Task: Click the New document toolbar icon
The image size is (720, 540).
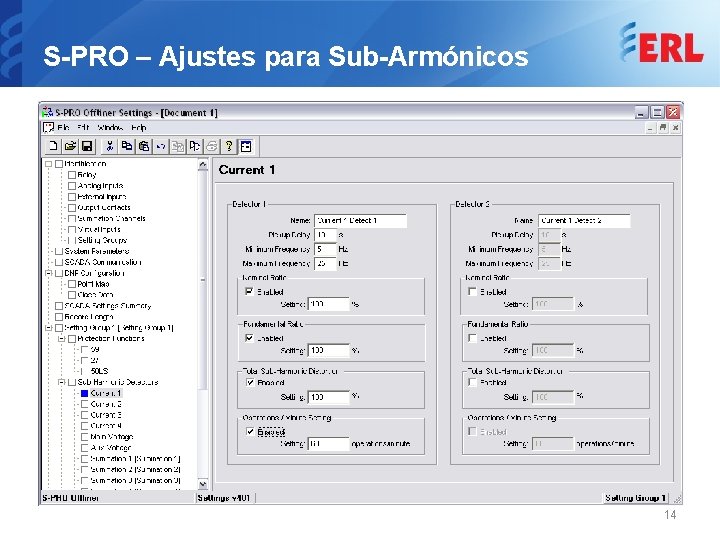Action: (x=53, y=146)
